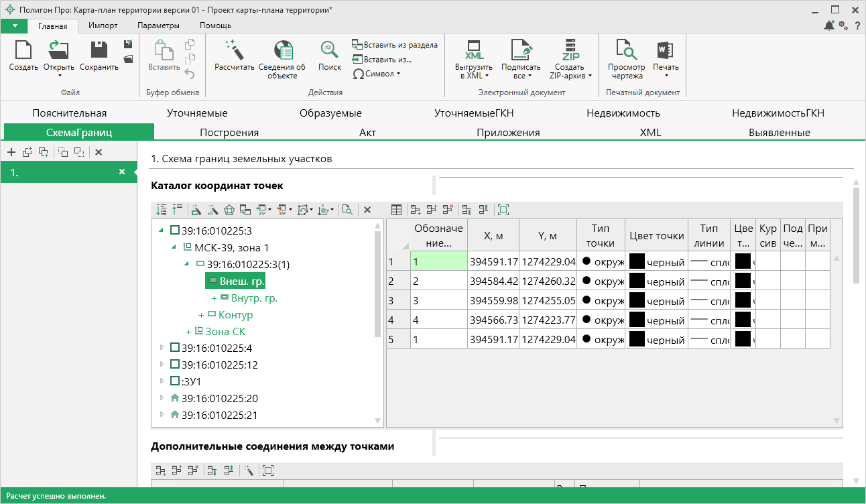
Task: Click black Цвет точки swatch in row 1
Action: click(637, 261)
